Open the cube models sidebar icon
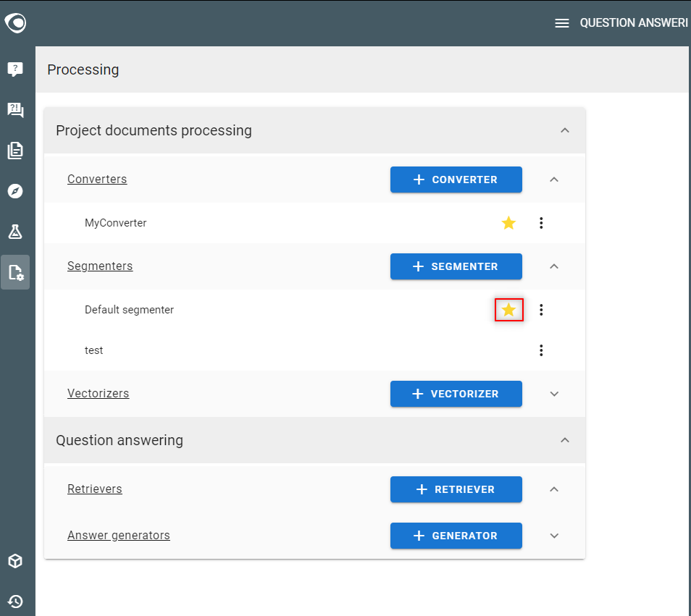Screen dimensions: 691x616 point(15,561)
